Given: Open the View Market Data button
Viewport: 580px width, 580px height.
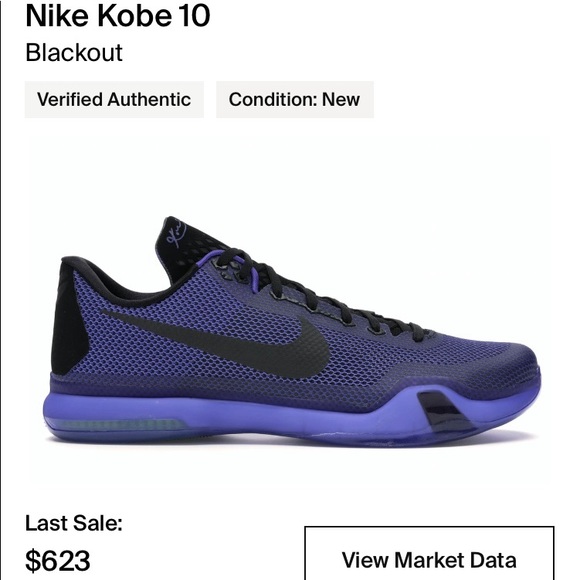Looking at the screenshot, I should [429, 553].
